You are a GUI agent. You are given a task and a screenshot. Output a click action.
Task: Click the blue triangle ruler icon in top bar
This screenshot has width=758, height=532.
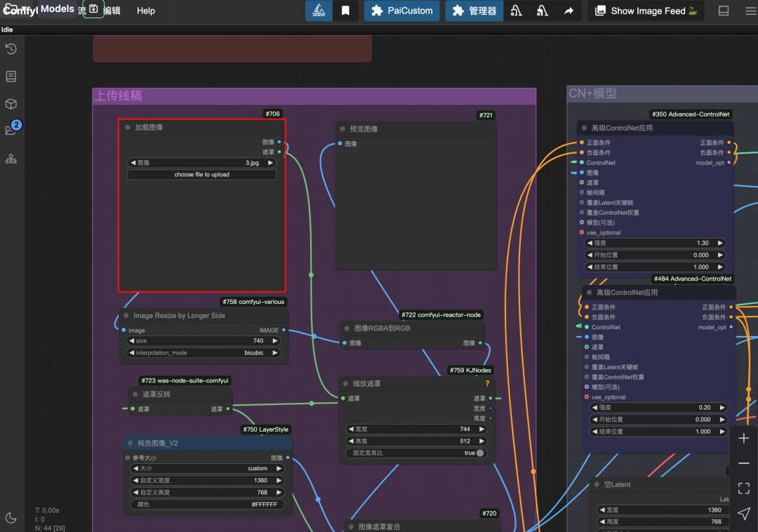(x=319, y=11)
